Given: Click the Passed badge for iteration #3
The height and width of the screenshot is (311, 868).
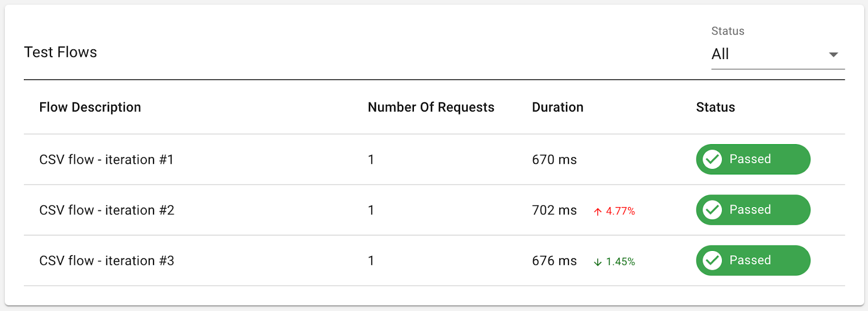Looking at the screenshot, I should (753, 261).
